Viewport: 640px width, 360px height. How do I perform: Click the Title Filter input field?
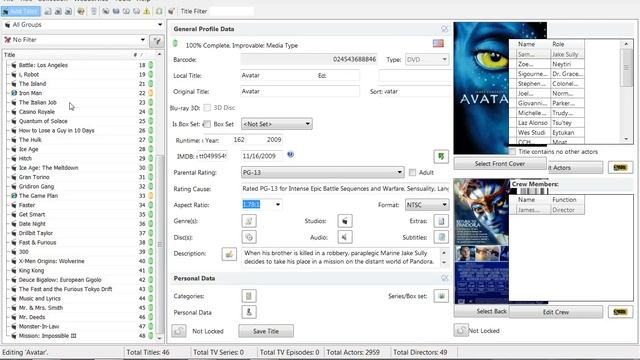232,11
